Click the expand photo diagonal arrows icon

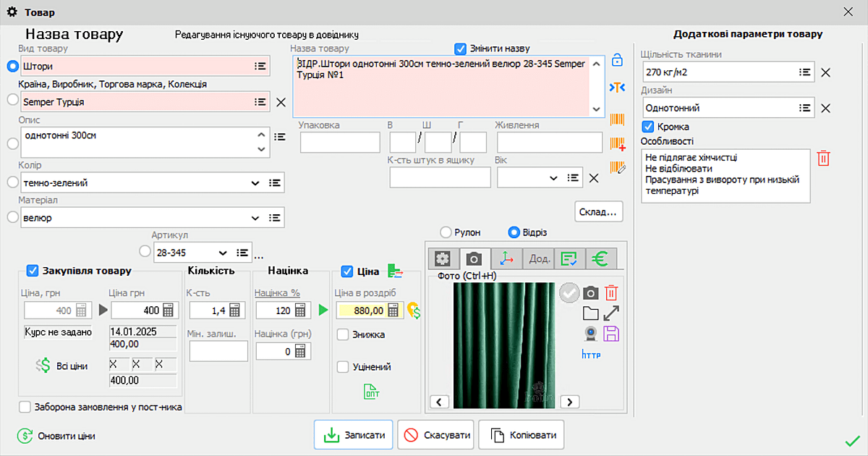[611, 313]
